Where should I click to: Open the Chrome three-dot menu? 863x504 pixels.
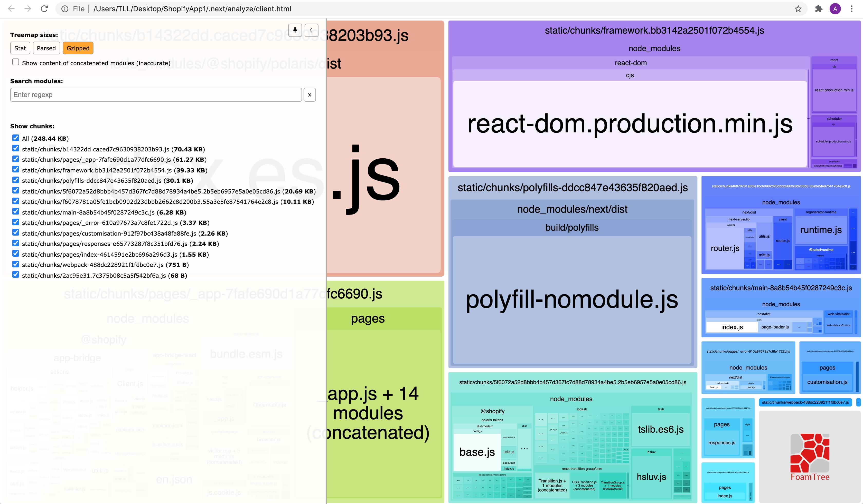852,9
